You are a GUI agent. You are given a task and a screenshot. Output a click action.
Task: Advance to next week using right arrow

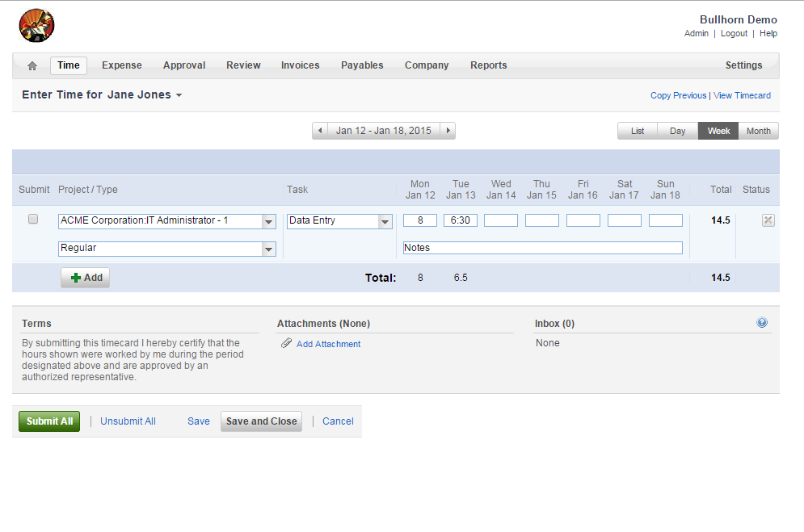(448, 131)
